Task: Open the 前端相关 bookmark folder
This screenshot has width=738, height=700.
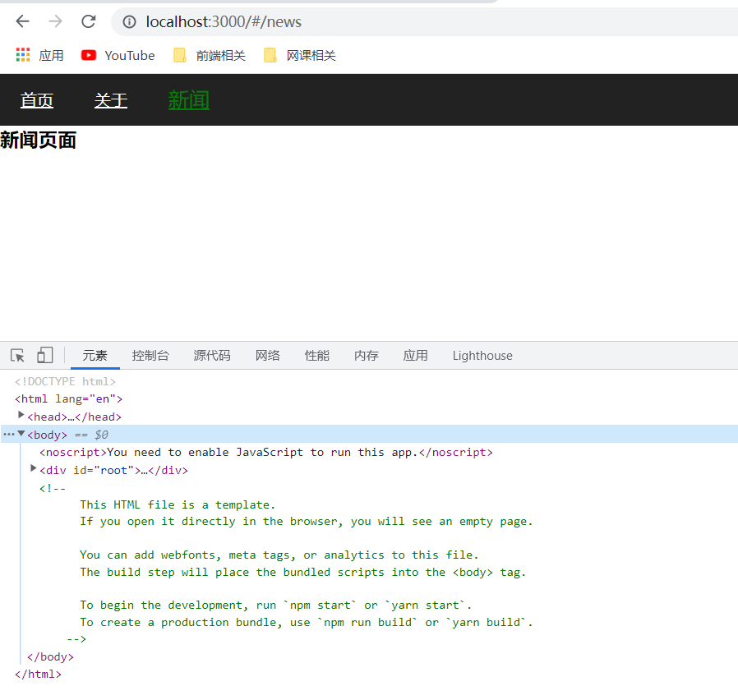Action: [210, 56]
